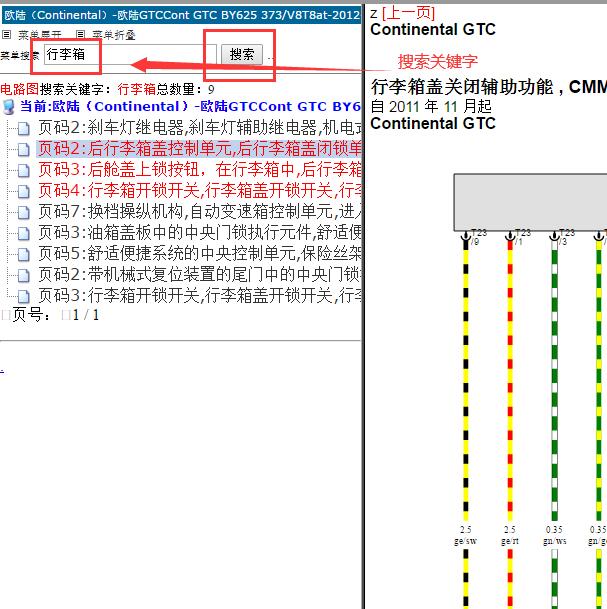Click the top Continental GTC heading
Image resolution: width=607 pixels, height=609 pixels.
click(x=433, y=30)
